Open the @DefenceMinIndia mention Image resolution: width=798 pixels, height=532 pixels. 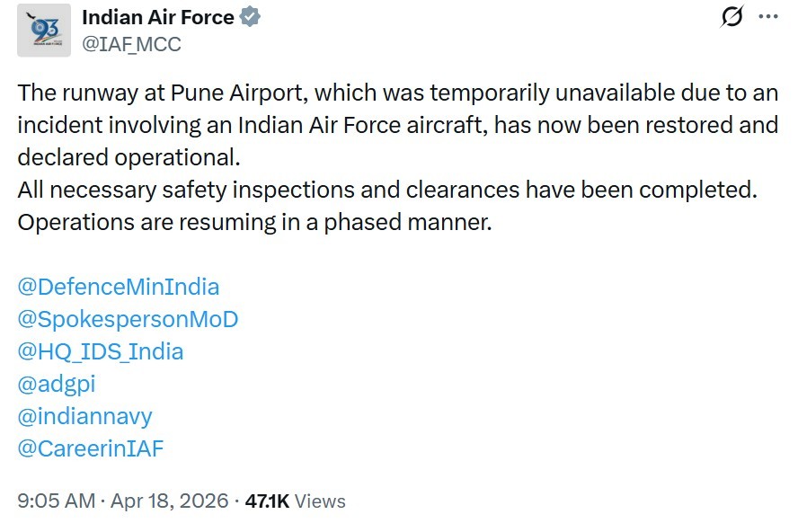[x=118, y=287]
